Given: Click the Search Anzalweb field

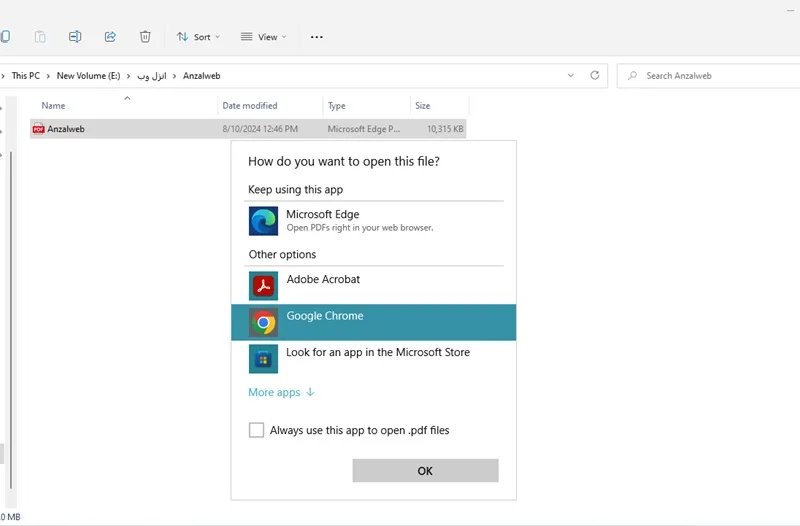Looking at the screenshot, I should 708,76.
